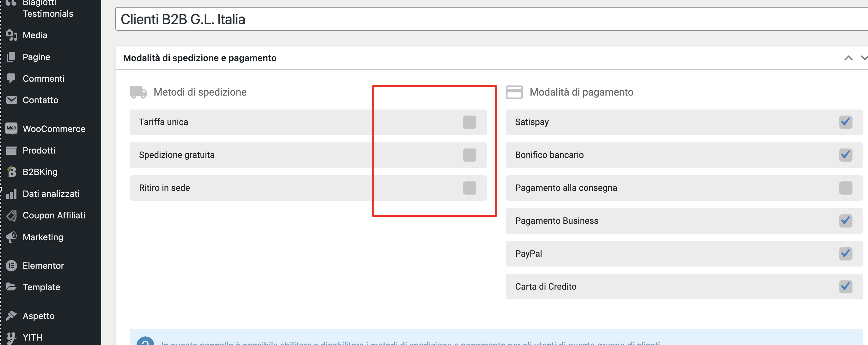
Task: Enable the Tariffa unica shipping checkbox
Action: pyautogui.click(x=469, y=122)
